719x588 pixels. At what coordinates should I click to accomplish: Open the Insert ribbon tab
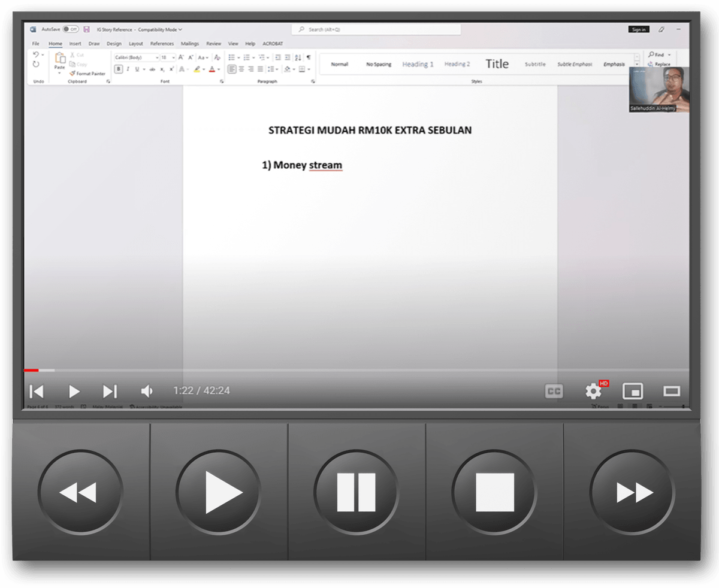[x=75, y=44]
